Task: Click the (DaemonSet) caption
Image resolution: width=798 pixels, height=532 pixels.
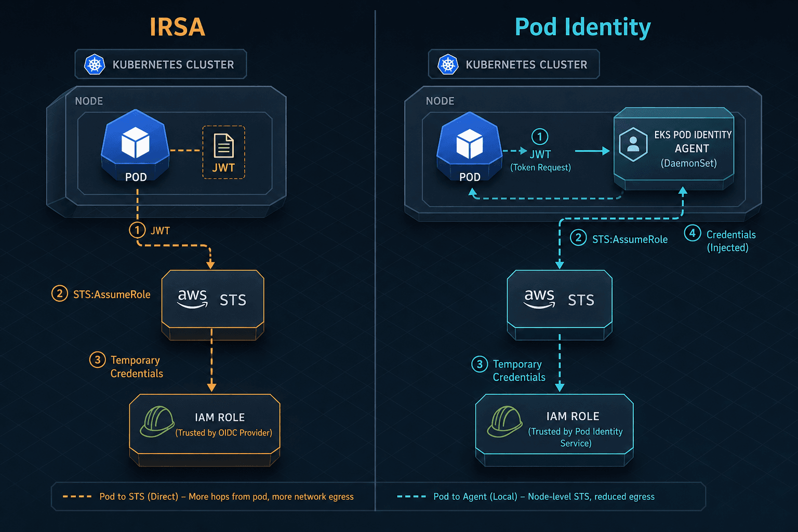Action: point(689,163)
